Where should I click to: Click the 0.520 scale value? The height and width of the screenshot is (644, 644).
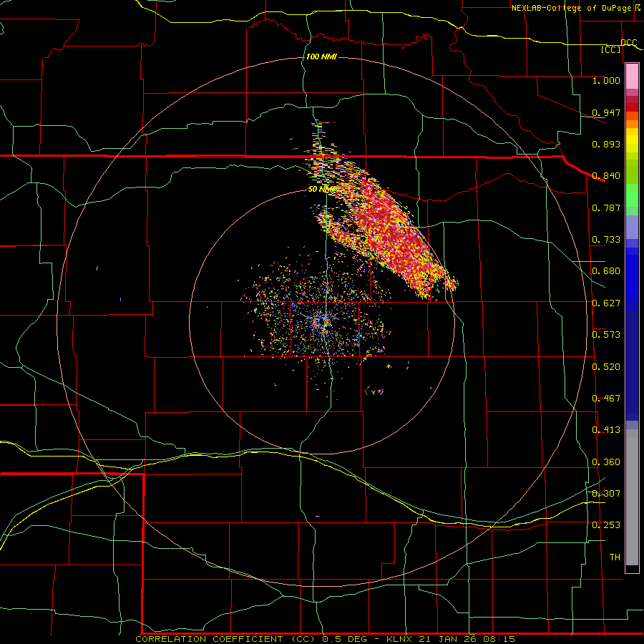(606, 367)
